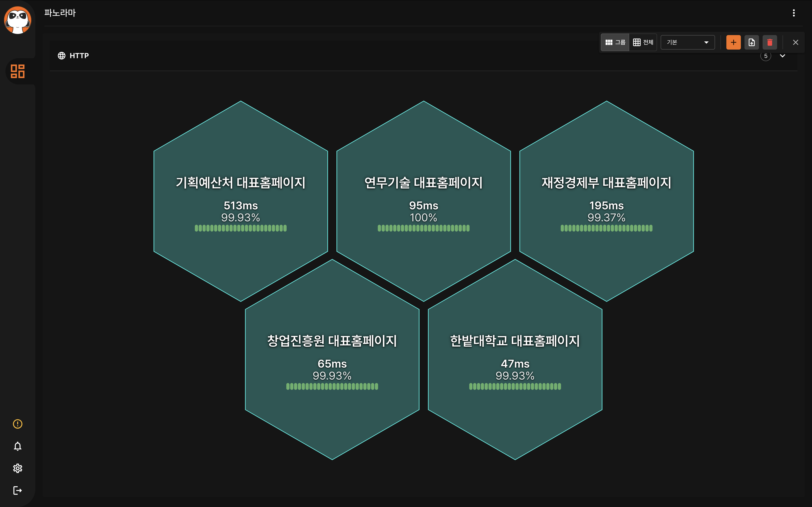Open the settings gear icon

pos(18,469)
